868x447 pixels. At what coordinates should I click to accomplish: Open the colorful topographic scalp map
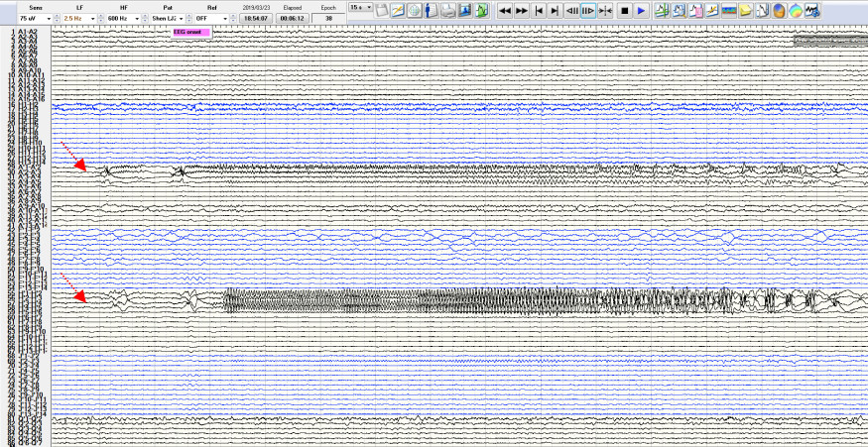click(x=796, y=11)
